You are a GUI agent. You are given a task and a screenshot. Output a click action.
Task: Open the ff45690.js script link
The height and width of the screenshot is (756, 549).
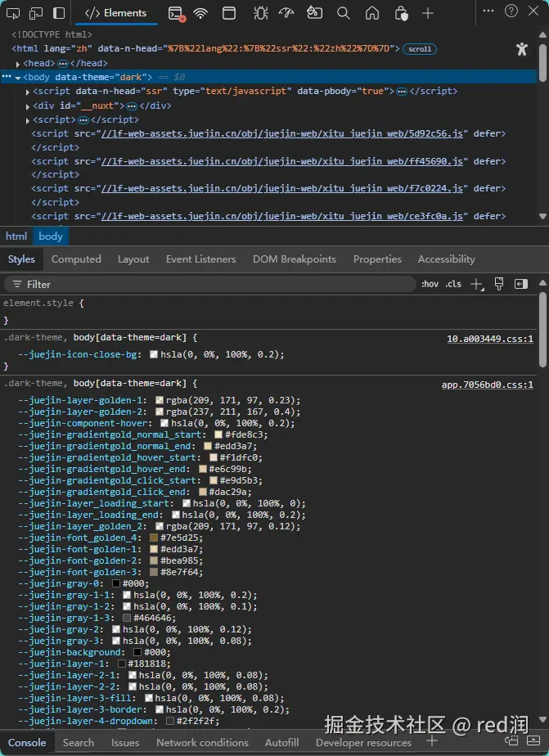[282, 161]
